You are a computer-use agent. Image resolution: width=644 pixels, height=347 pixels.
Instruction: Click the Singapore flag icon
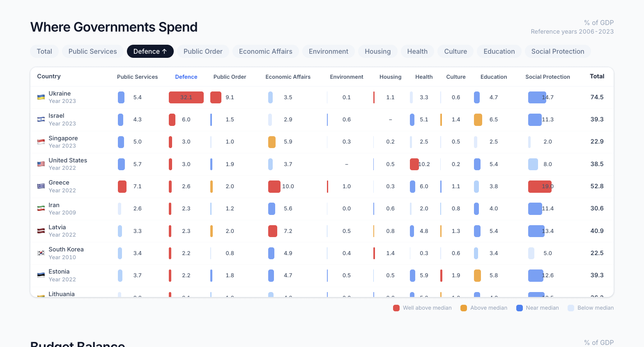coord(41,142)
